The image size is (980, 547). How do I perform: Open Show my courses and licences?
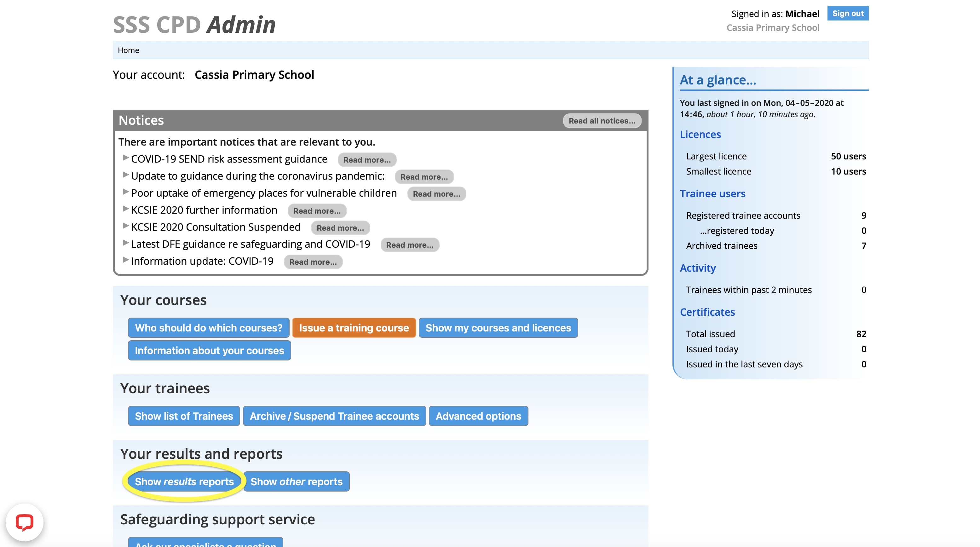(498, 328)
